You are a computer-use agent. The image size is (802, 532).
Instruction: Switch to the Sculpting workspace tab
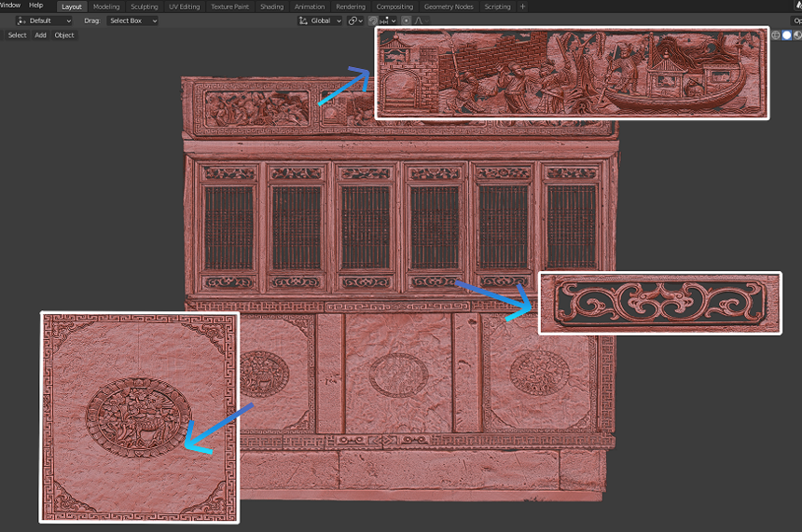[x=145, y=7]
